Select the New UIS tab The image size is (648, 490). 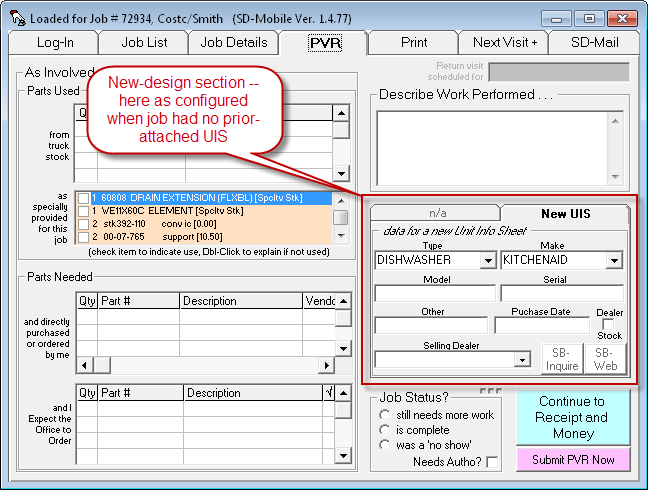565,214
